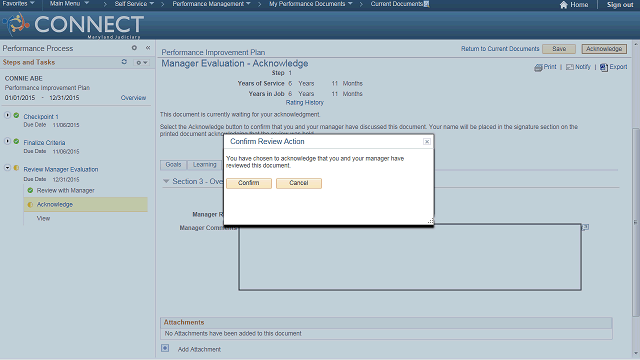Click the dialog resize grip corner
640x360 pixels.
(x=430, y=221)
